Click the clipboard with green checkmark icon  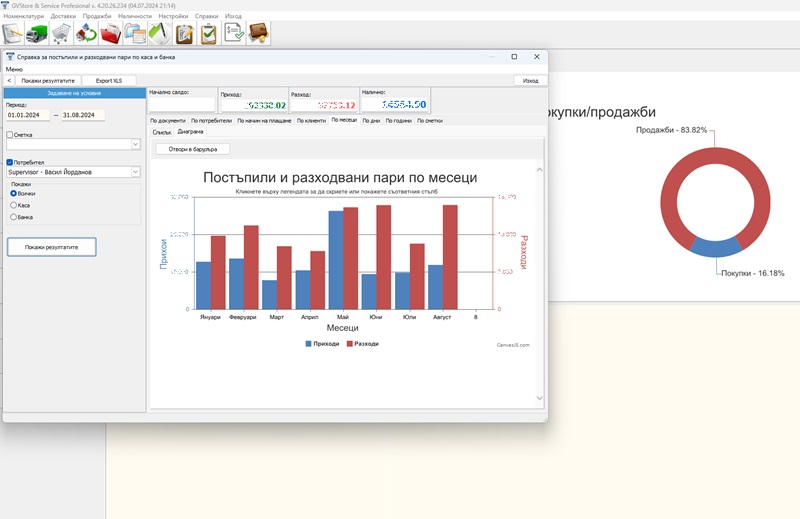click(209, 34)
